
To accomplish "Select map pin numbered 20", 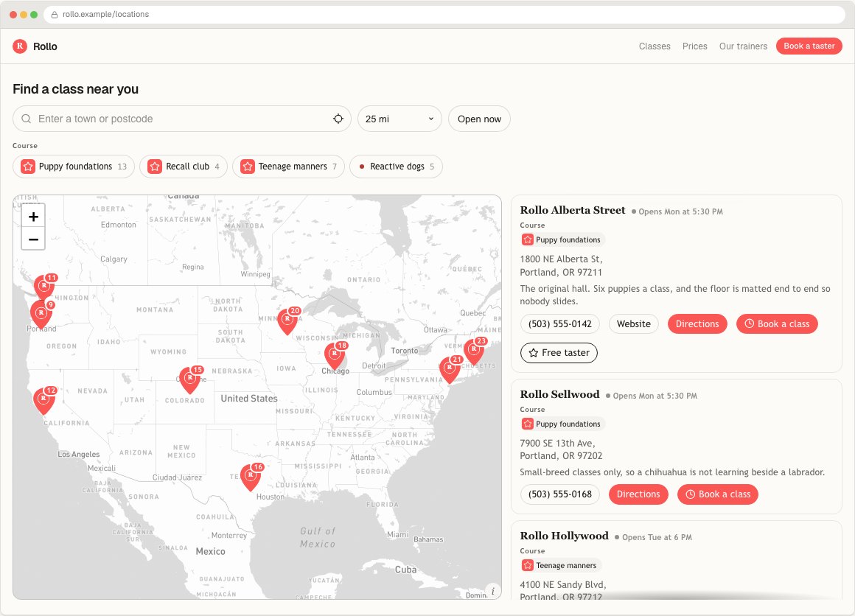I will [287, 321].
